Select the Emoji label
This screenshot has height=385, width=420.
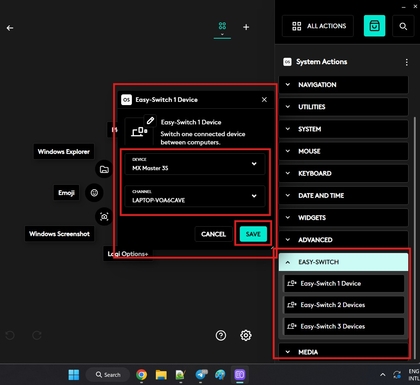66,193
